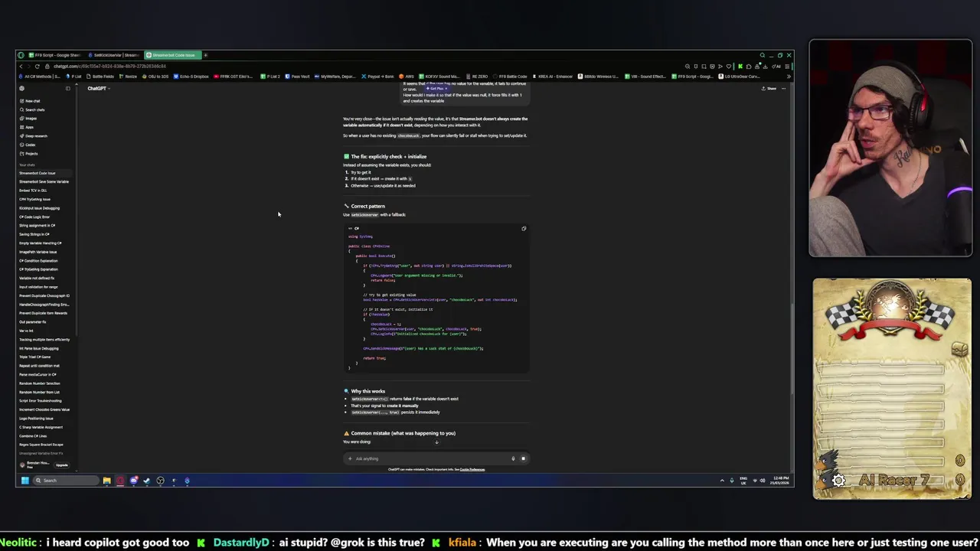Screen dimensions: 980x551
Task: Click the chatgpt.com address bar
Action: tap(109, 67)
